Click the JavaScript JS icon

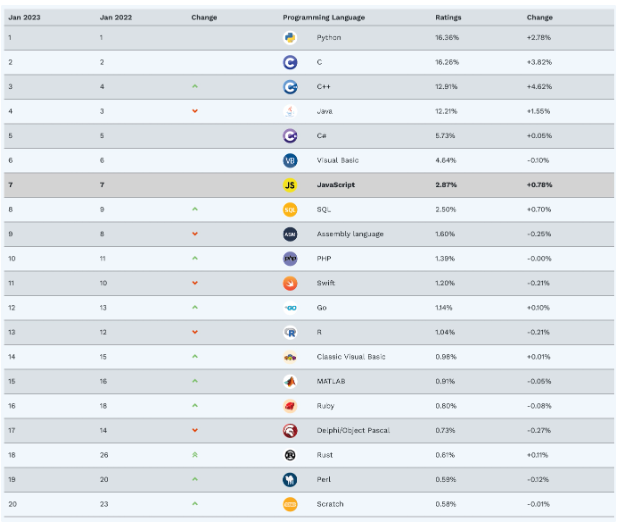pos(290,185)
